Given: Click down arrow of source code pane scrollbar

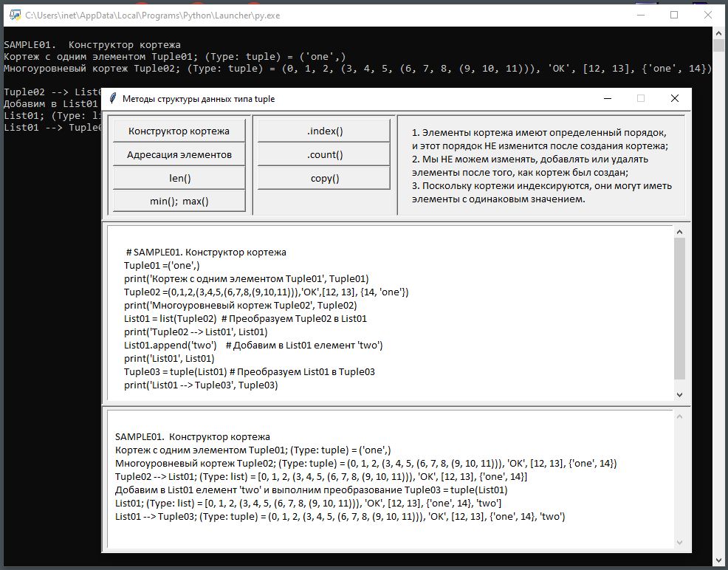Looking at the screenshot, I should [679, 394].
